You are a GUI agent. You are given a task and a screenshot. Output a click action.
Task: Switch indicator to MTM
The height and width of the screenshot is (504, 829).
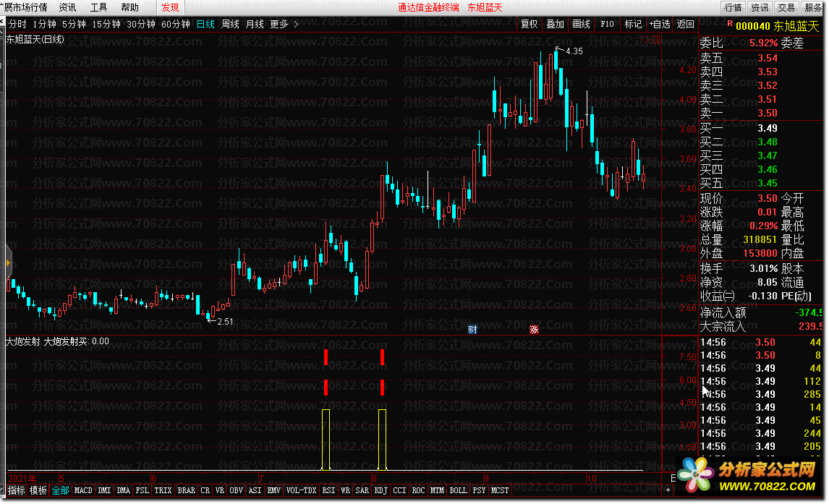[437, 490]
